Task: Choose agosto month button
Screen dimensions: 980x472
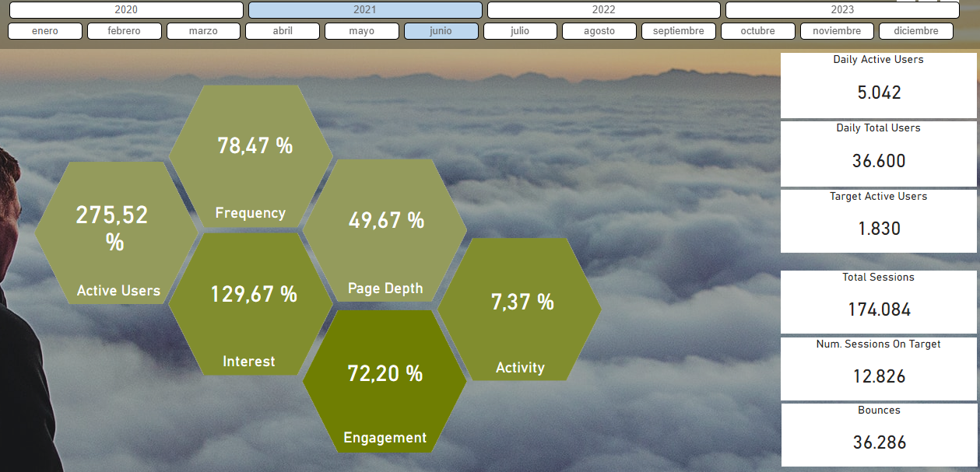Action: 599,31
